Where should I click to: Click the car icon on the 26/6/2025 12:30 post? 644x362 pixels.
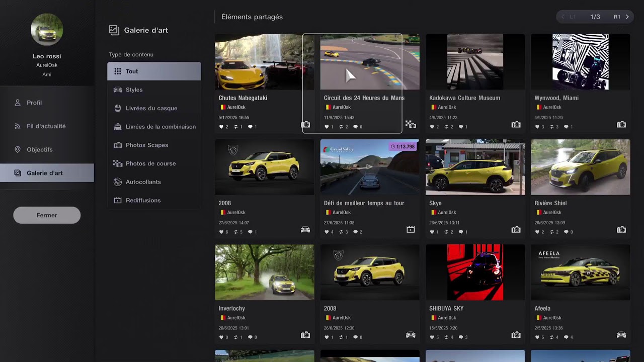(411, 335)
